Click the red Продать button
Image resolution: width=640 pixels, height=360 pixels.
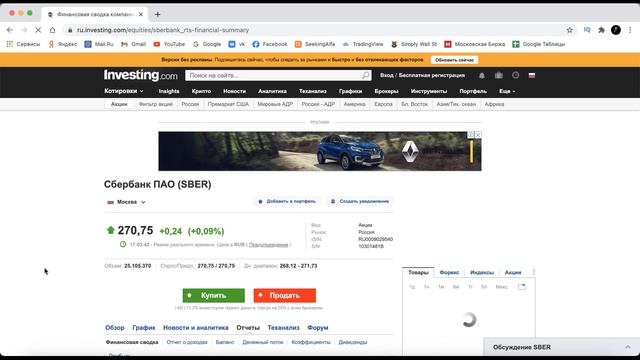pyautogui.click(x=284, y=295)
